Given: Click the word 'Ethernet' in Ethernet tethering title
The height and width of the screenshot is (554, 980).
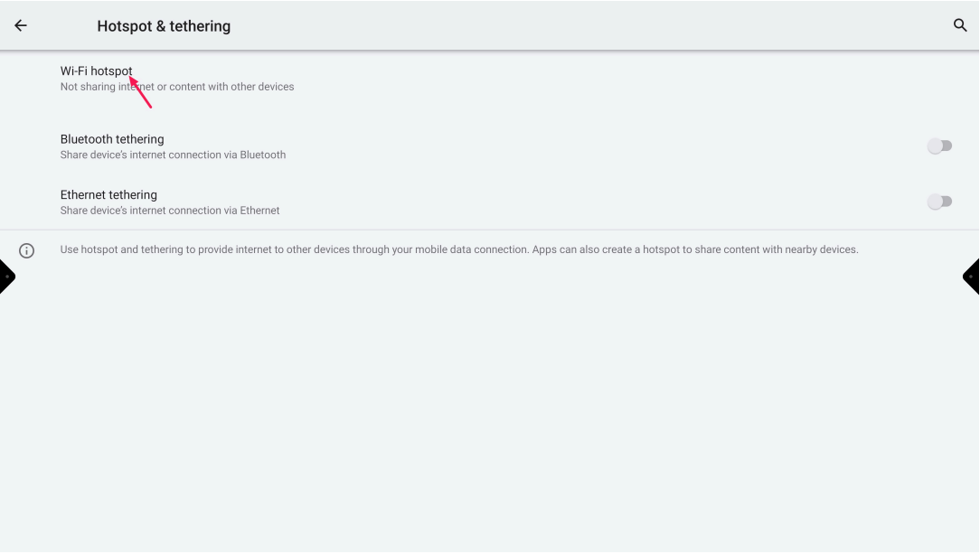Looking at the screenshot, I should point(83,195).
